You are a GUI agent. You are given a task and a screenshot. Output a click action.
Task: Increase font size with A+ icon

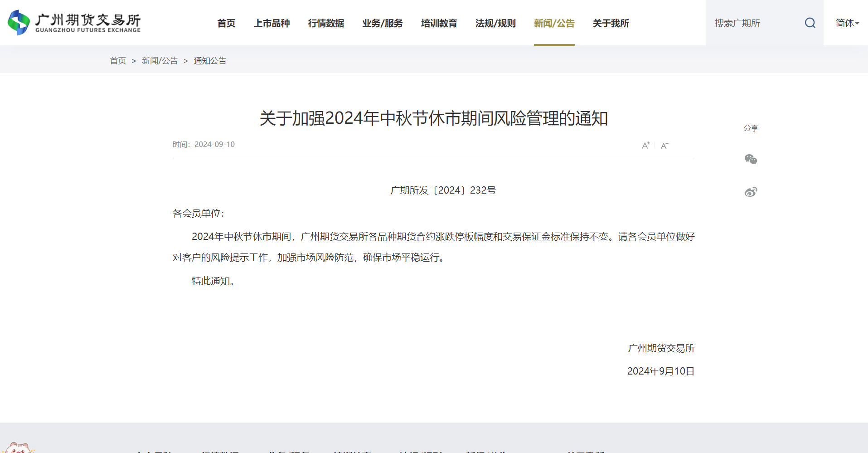click(x=645, y=145)
